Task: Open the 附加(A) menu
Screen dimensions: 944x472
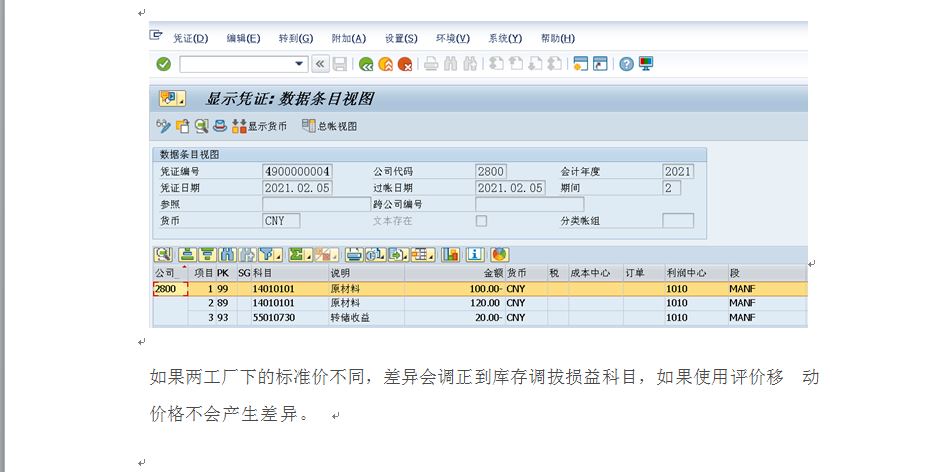Action: 349,38
